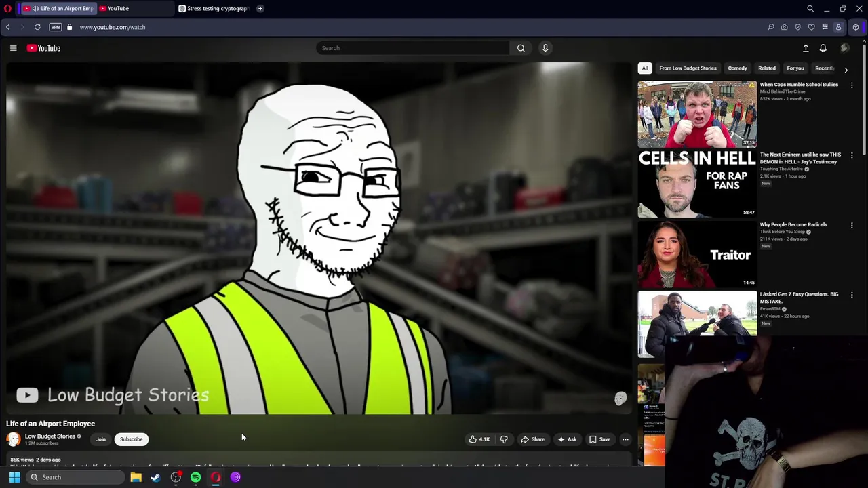Open options for Why People Become Radicals

pyautogui.click(x=852, y=225)
